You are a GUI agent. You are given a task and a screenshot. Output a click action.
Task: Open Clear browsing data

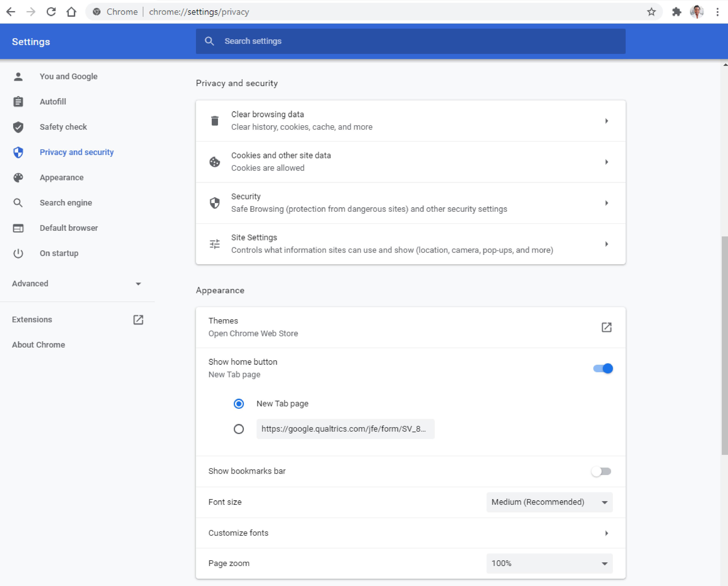pos(411,121)
